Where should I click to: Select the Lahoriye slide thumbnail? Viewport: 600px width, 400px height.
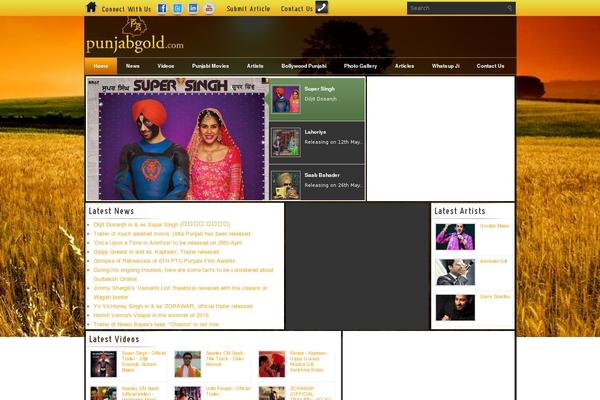coord(286,142)
